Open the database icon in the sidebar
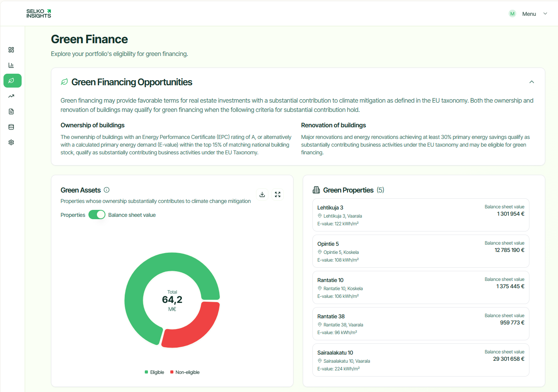 [x=11, y=127]
